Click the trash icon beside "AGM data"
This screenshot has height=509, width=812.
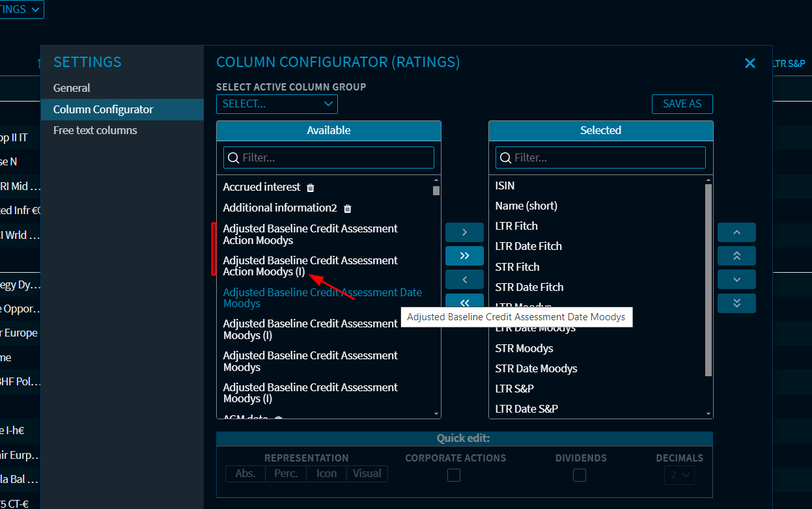[x=278, y=419]
